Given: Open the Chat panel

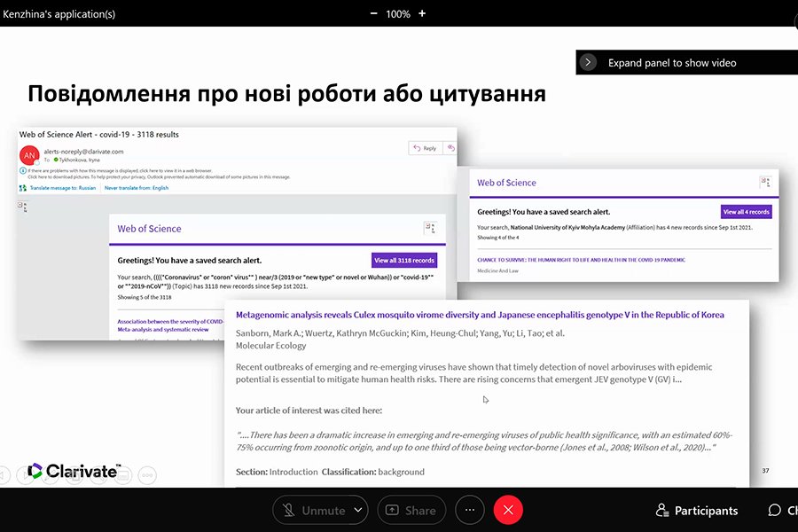Looking at the screenshot, I should point(780,510).
